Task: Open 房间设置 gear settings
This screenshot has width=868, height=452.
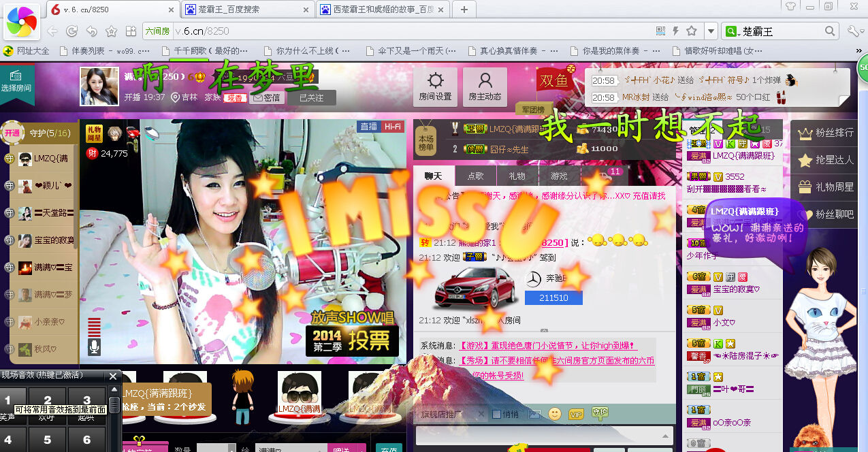Action: pos(435,86)
